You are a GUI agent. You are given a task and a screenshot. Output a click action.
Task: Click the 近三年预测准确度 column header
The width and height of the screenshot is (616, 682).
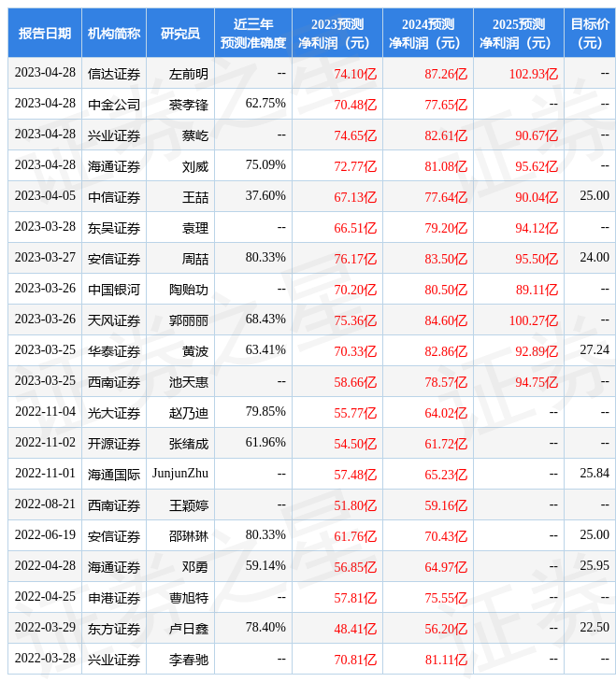[253, 33]
